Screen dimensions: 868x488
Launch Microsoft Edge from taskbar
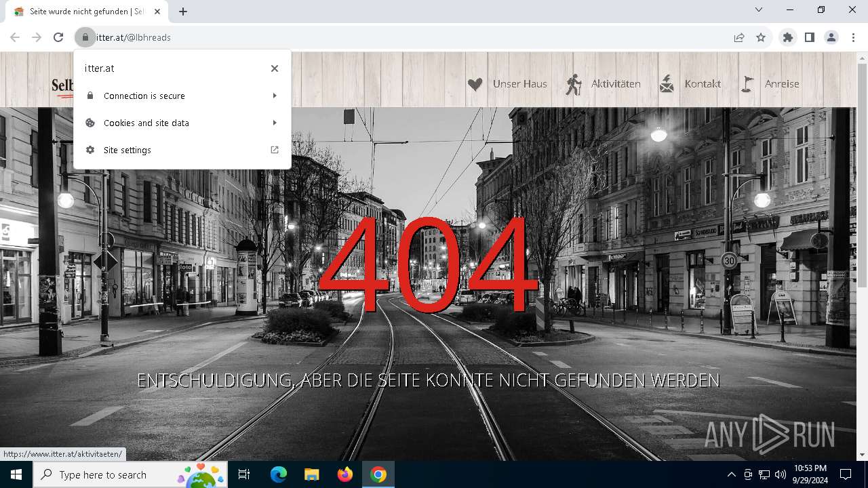click(279, 474)
